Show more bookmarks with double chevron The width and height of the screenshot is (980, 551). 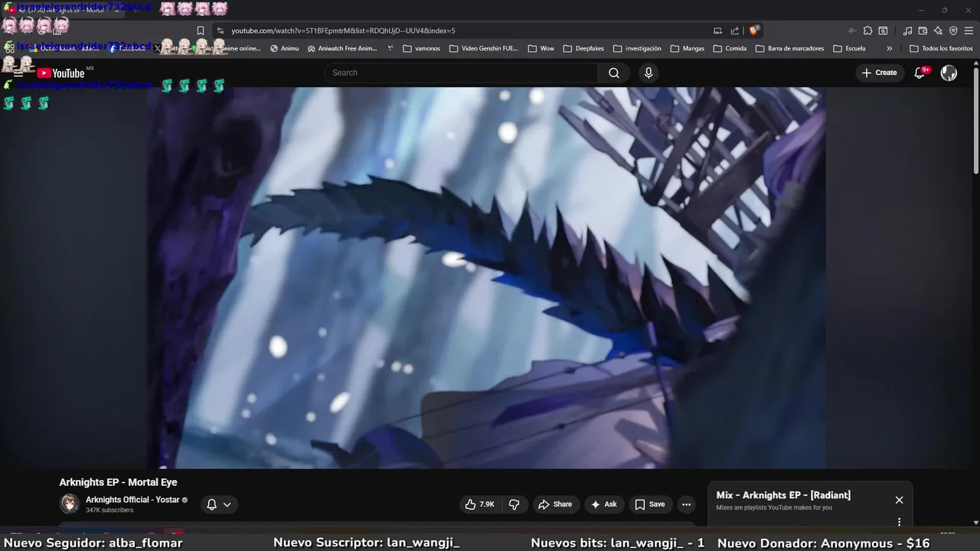click(x=889, y=48)
